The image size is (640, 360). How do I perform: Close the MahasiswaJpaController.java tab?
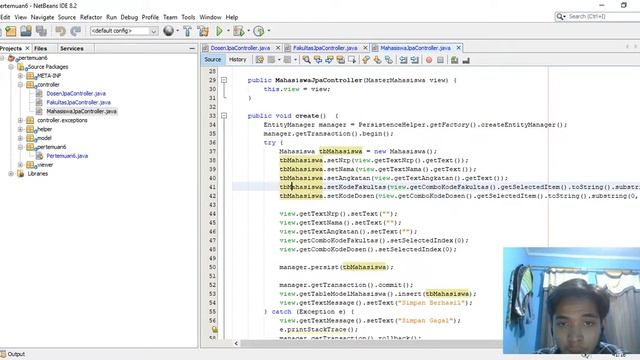tap(458, 48)
